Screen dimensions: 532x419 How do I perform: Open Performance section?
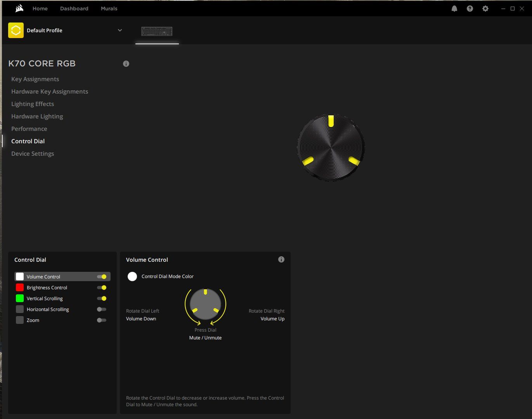click(x=29, y=129)
